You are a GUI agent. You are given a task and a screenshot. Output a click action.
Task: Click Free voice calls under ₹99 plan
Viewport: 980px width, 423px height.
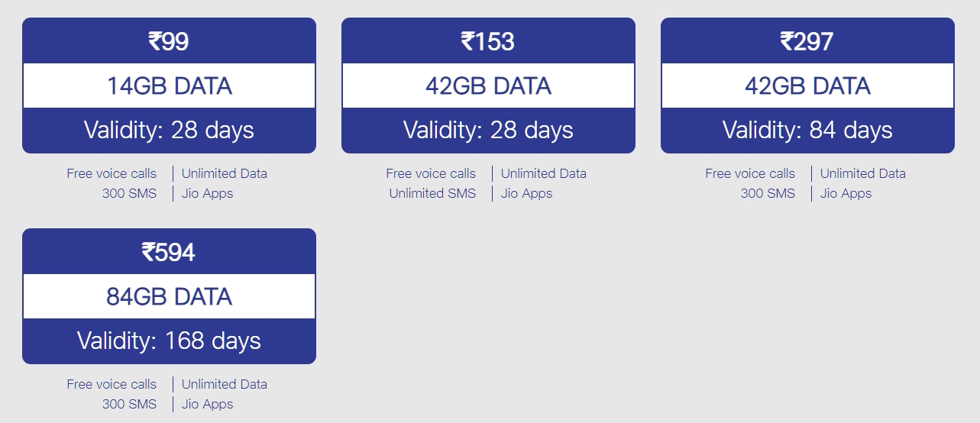(112, 173)
